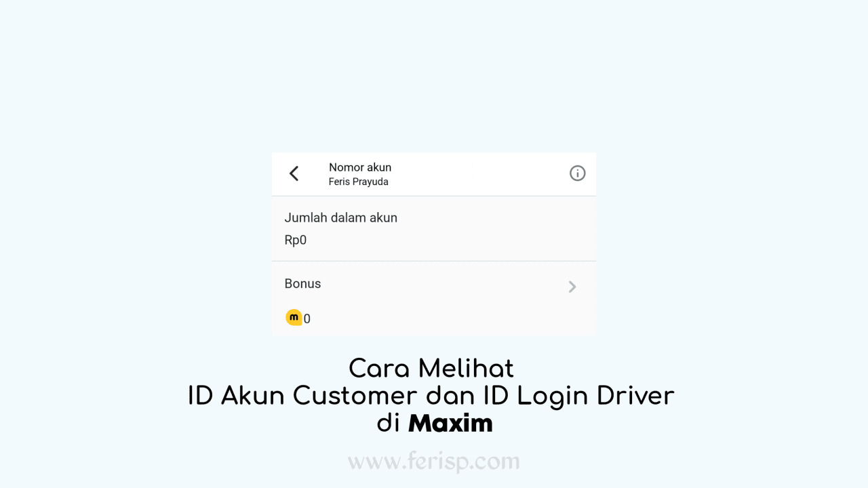Click the yellow Maxim coin icon

294,317
